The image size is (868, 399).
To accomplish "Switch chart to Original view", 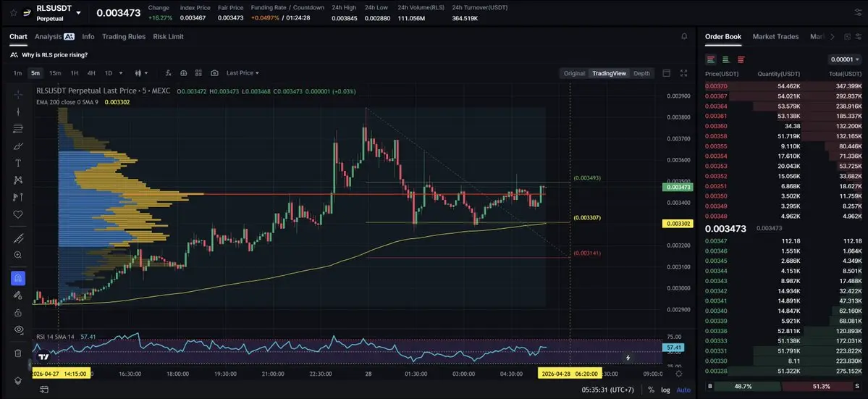I will pos(574,73).
